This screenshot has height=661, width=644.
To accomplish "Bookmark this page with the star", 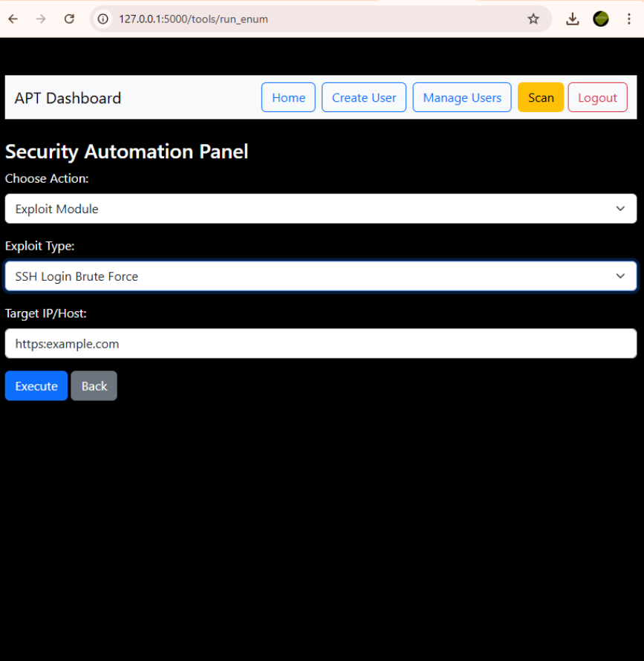I will (533, 19).
